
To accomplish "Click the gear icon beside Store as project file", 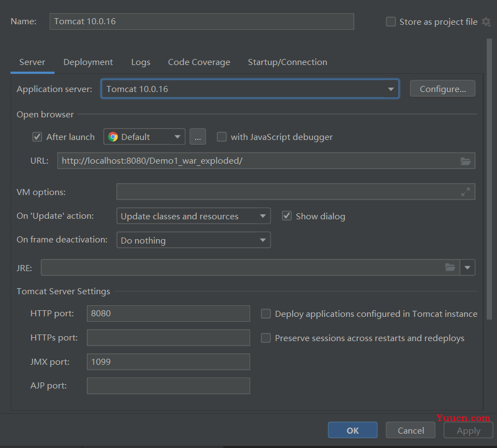I will pos(486,22).
